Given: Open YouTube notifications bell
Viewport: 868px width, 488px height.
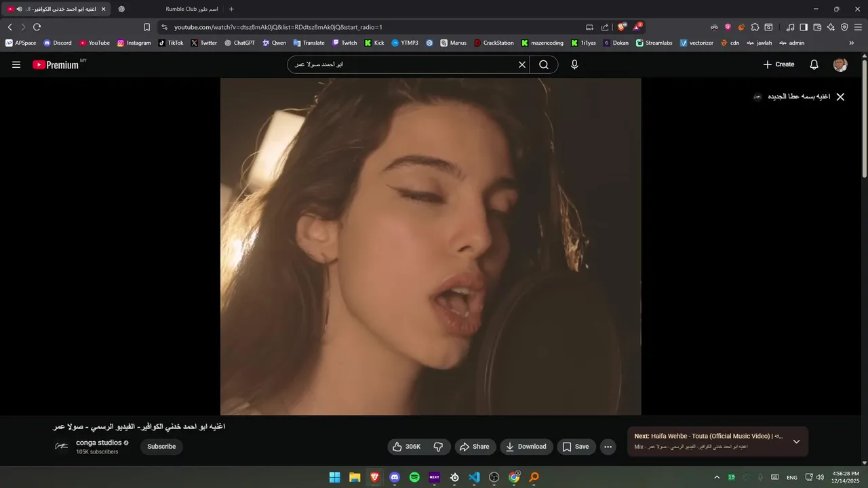Looking at the screenshot, I should click(x=814, y=64).
